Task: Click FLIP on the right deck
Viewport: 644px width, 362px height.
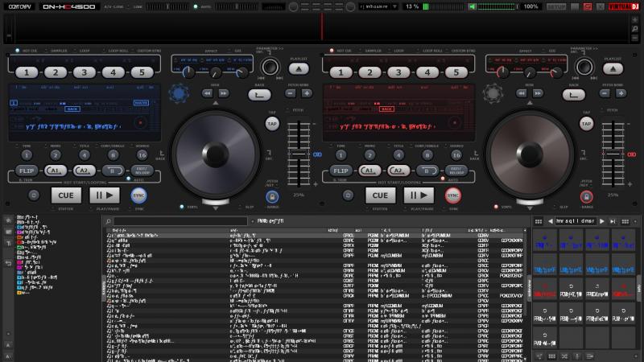Action: point(341,171)
